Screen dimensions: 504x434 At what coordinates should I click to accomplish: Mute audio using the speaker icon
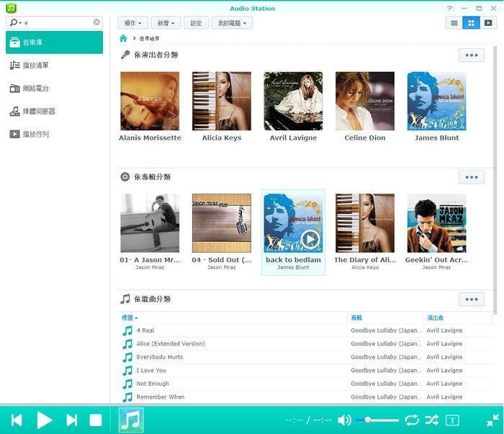[344, 420]
